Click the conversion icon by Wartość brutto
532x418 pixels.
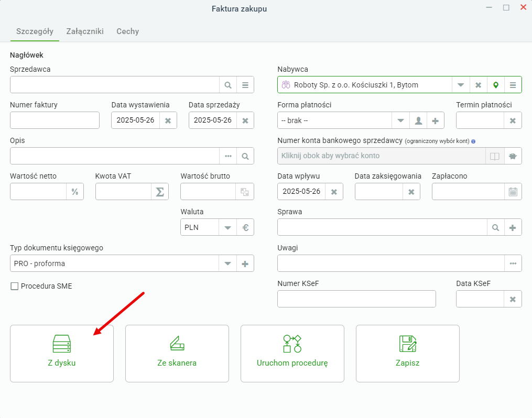click(245, 192)
